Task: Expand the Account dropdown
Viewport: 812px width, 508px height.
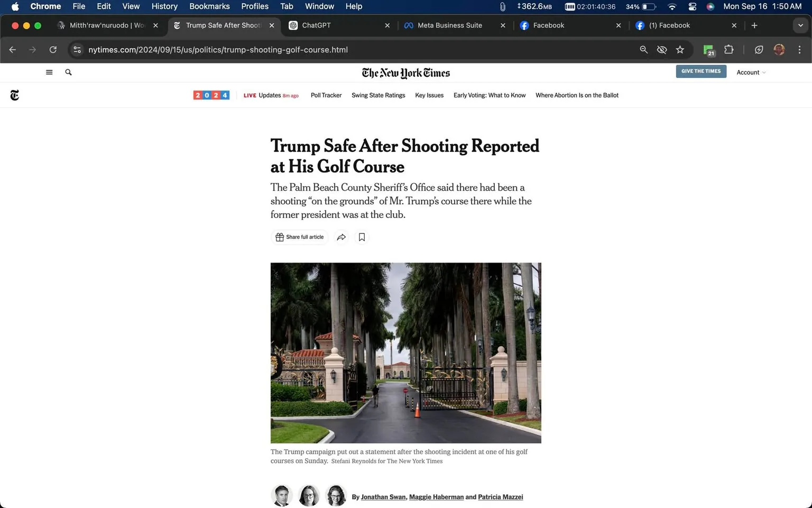Action: coord(751,72)
